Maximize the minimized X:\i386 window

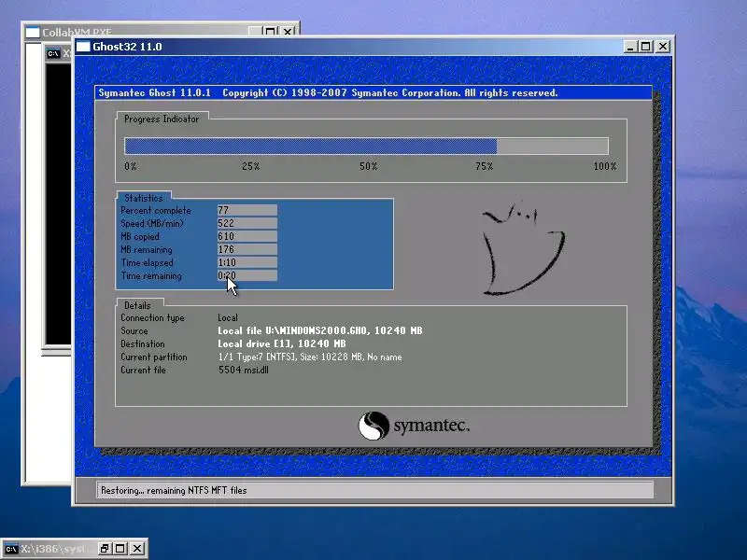pos(120,549)
